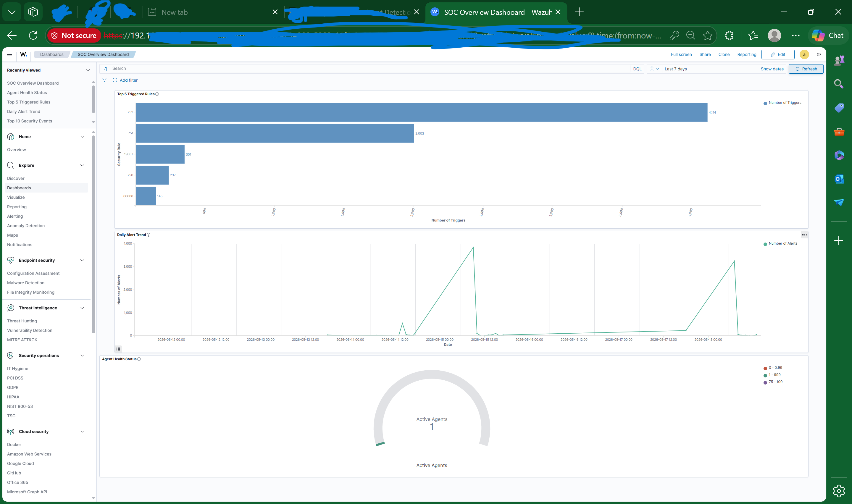852x504 pixels.
Task: Open Copilot Chat in the browser
Action: click(828, 35)
